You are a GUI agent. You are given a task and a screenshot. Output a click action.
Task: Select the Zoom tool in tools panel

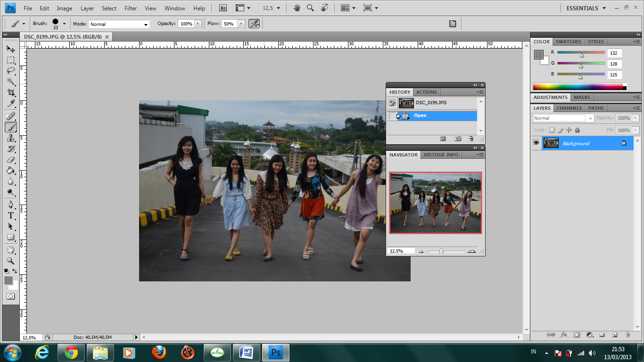10,261
